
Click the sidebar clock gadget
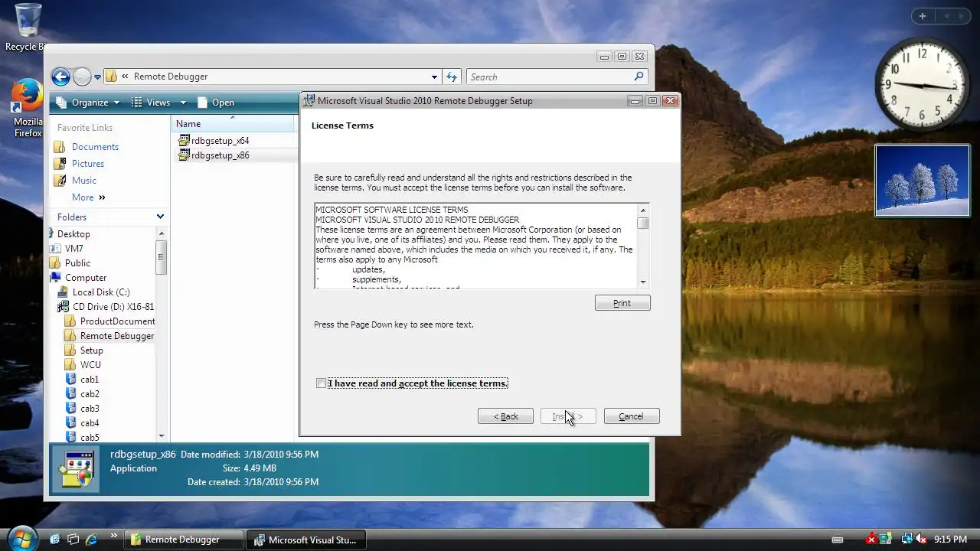923,85
